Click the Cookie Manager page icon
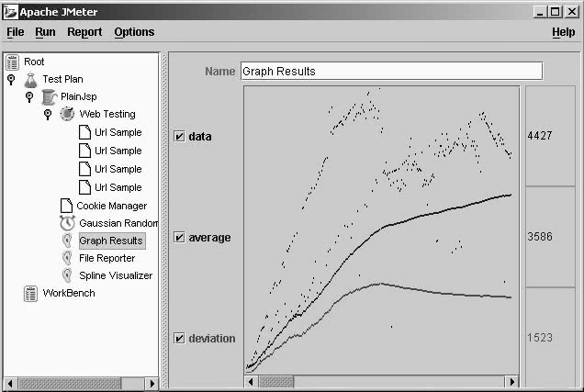584x392 pixels. [x=66, y=206]
